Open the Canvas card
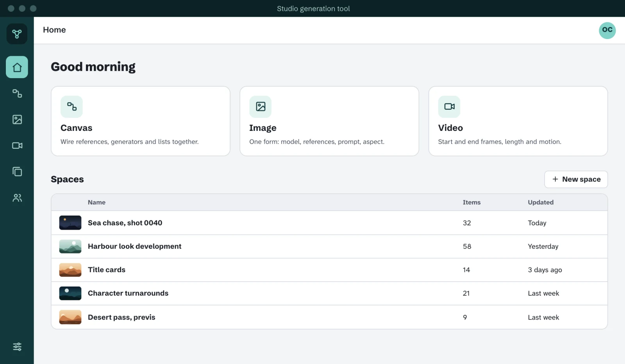The width and height of the screenshot is (625, 364). click(x=141, y=121)
